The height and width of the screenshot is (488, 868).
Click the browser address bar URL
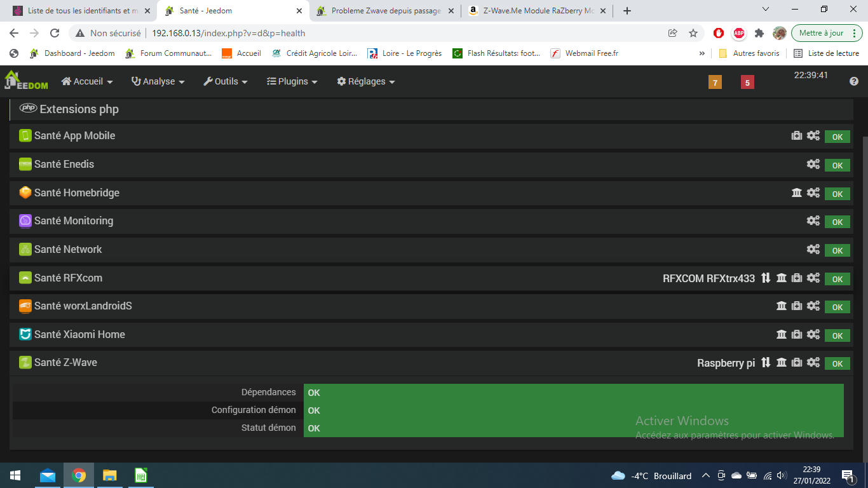tap(229, 33)
